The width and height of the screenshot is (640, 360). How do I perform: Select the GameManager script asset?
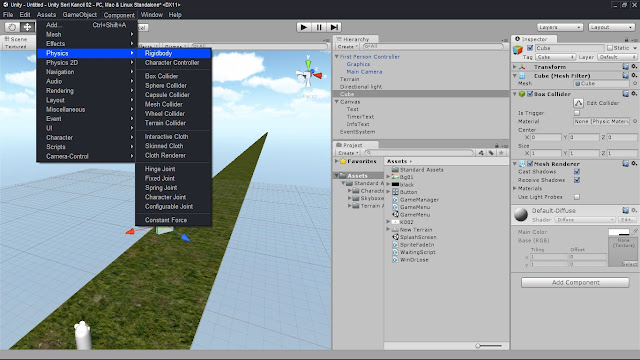(416, 200)
